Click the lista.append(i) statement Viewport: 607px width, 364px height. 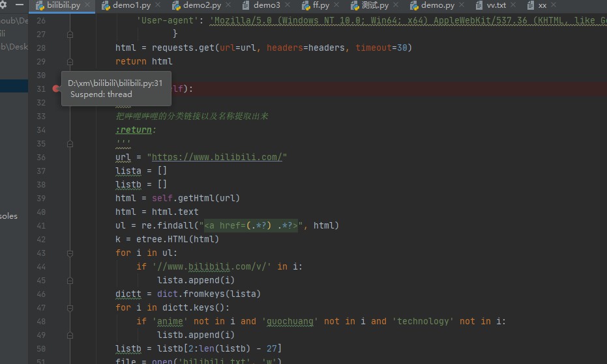[x=196, y=281]
